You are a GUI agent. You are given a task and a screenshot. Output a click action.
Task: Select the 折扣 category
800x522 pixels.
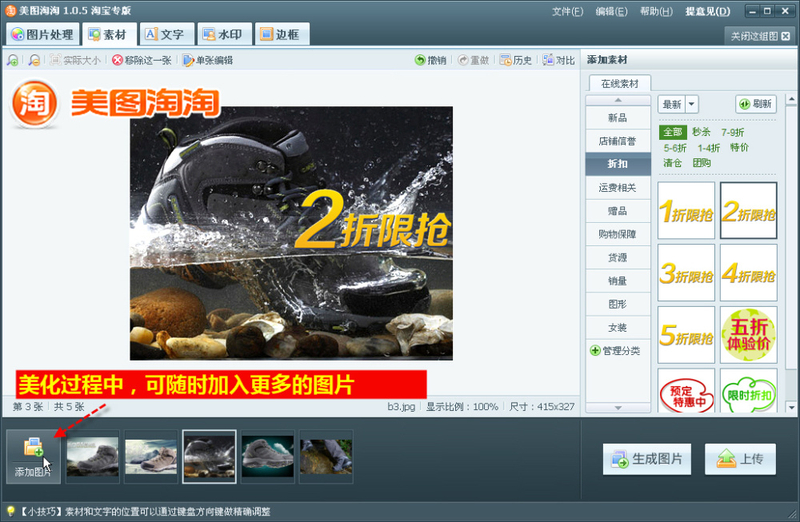(x=617, y=164)
